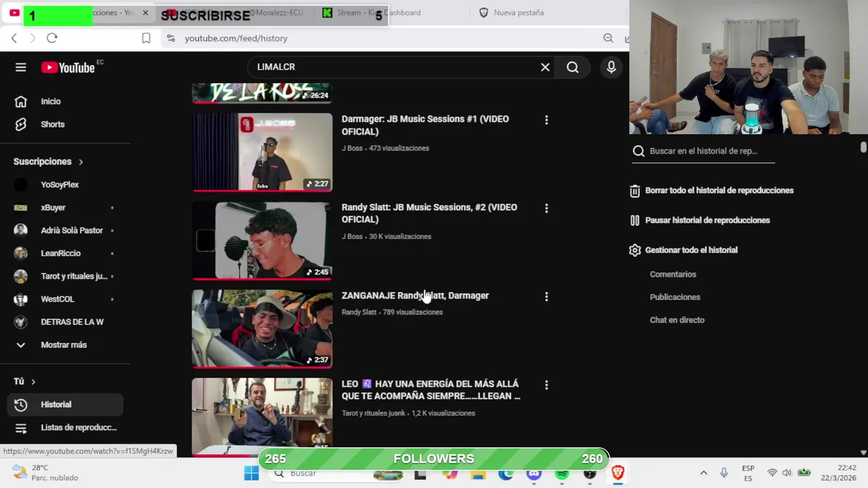Expand Suscripciones section chevron
This screenshot has width=868, height=488.
pos(81,162)
